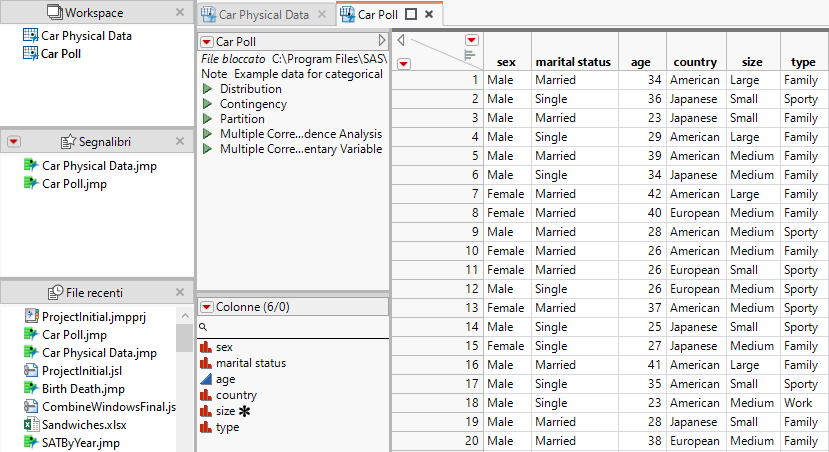Open the Colonne red triangle menu

click(207, 307)
